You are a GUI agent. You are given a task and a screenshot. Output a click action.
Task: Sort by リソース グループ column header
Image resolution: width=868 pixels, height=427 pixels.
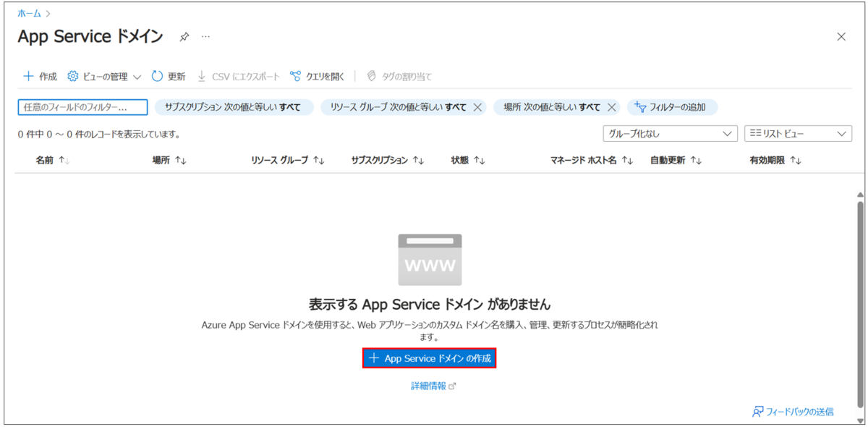pyautogui.click(x=287, y=161)
